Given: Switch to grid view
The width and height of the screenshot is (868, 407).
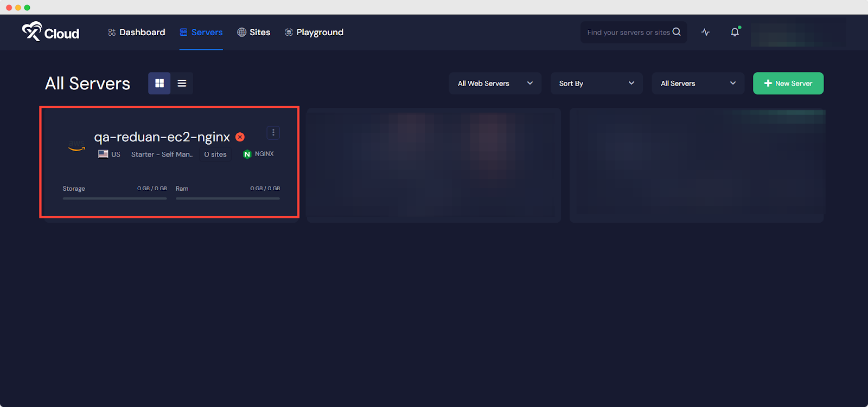Looking at the screenshot, I should tap(159, 83).
